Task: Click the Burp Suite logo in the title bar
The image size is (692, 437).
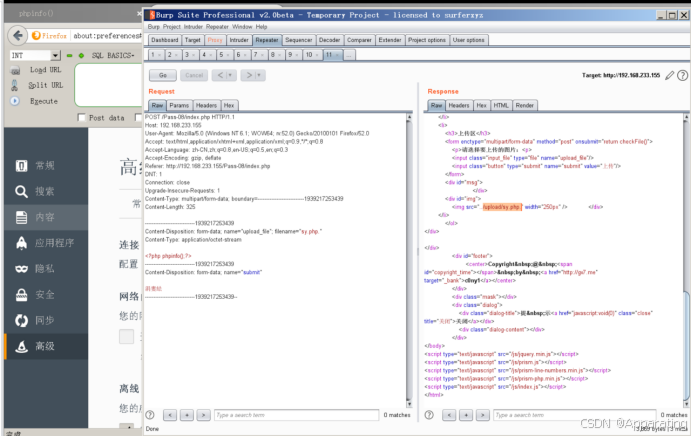Action: point(152,15)
